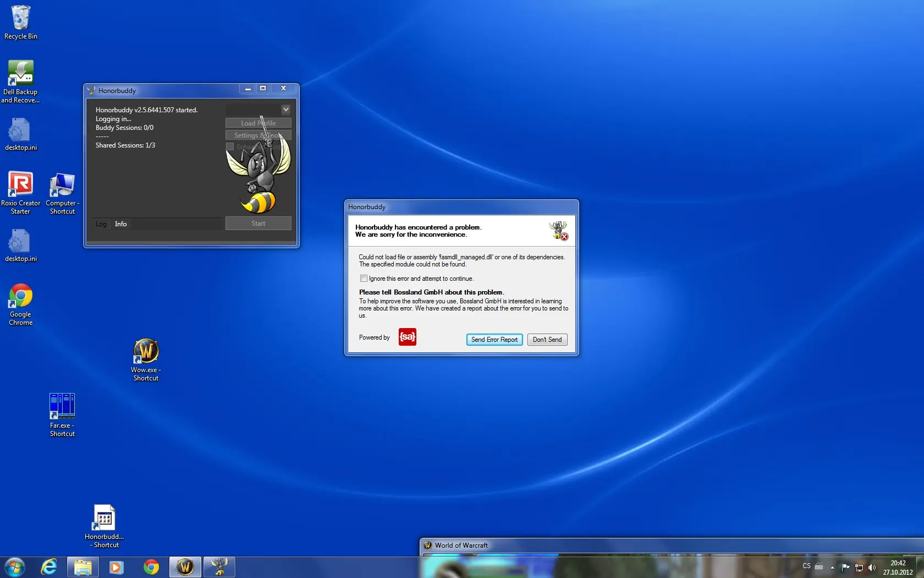Image resolution: width=924 pixels, height=578 pixels.
Task: Open Windows Explorer folder in taskbar
Action: 83,567
